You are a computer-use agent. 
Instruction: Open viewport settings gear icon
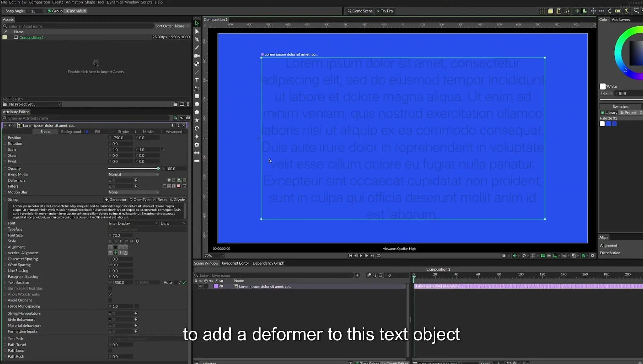point(593,256)
